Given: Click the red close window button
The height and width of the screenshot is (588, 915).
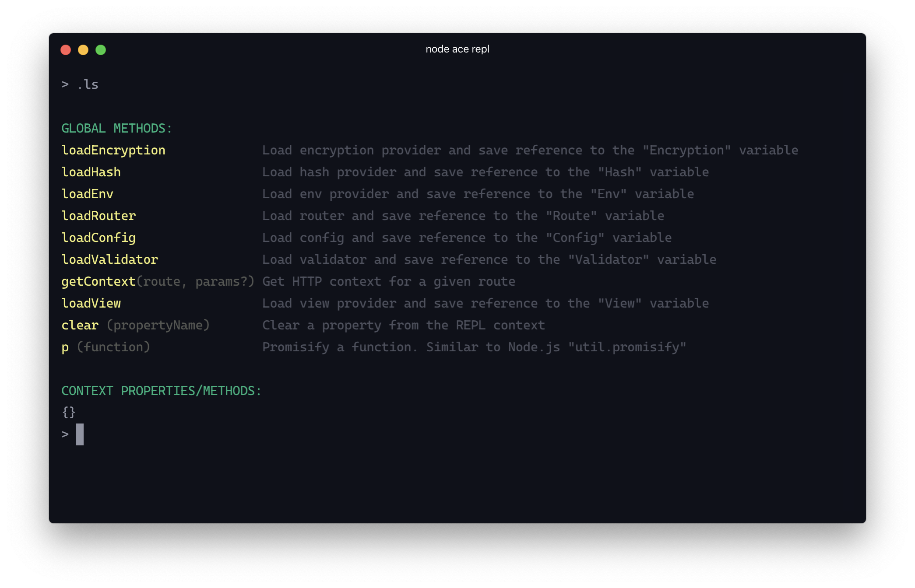Looking at the screenshot, I should [66, 50].
